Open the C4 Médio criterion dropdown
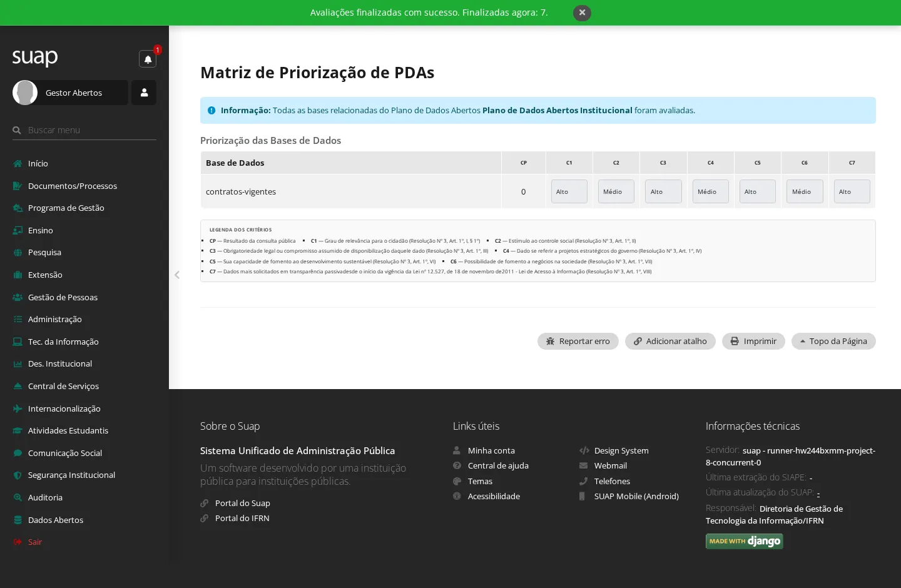The width and height of the screenshot is (901, 588). (x=711, y=191)
